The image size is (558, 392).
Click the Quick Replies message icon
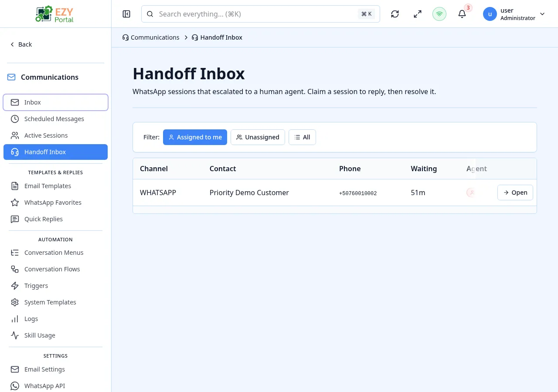(x=15, y=219)
